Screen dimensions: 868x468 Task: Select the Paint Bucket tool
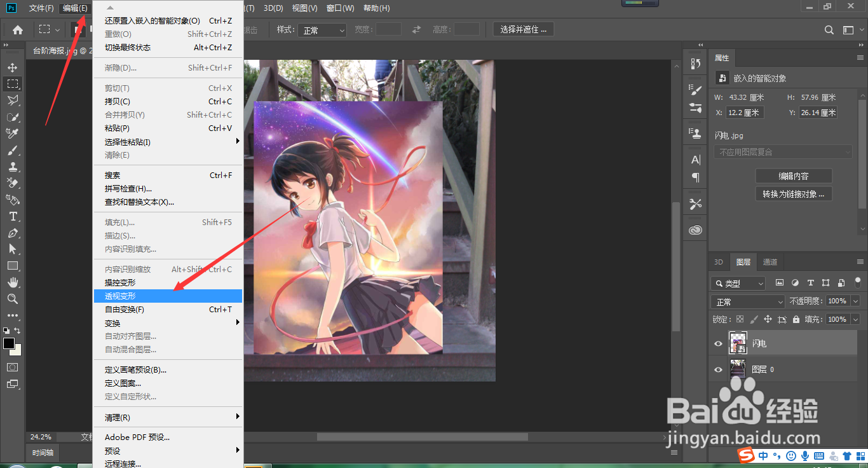coord(13,200)
